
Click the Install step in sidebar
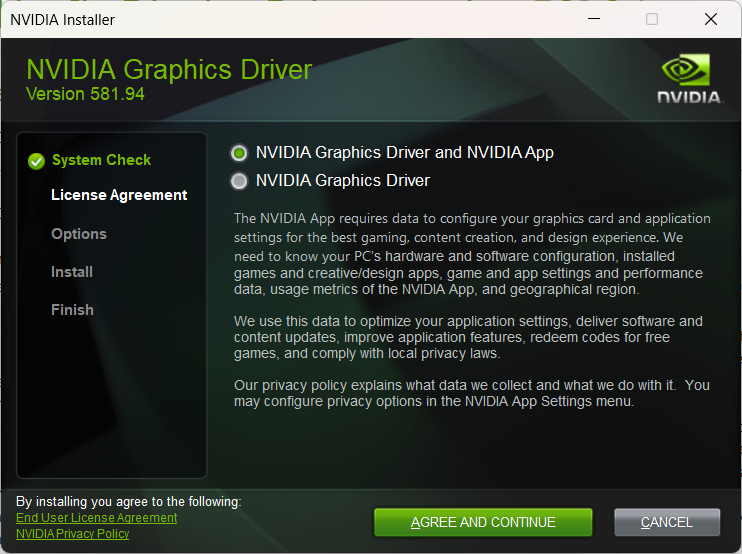[x=72, y=272]
